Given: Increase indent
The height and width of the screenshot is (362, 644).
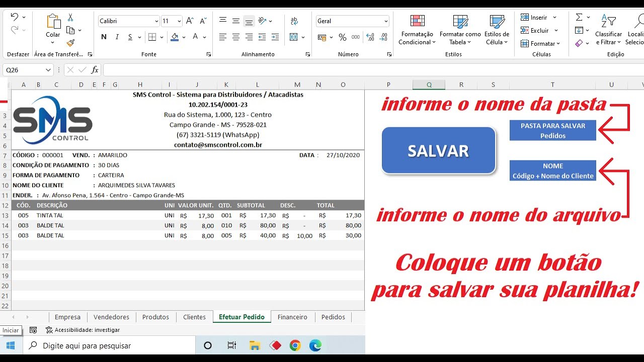Looking at the screenshot, I should [275, 37].
